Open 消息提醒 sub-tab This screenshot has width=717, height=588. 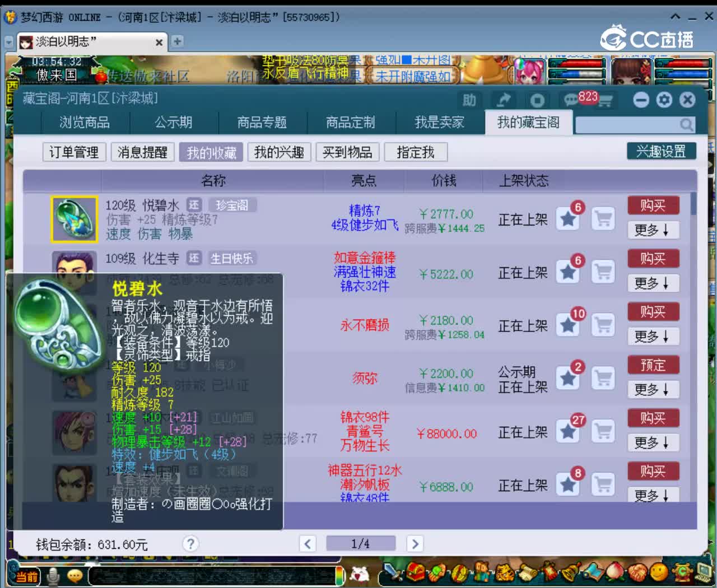click(142, 152)
